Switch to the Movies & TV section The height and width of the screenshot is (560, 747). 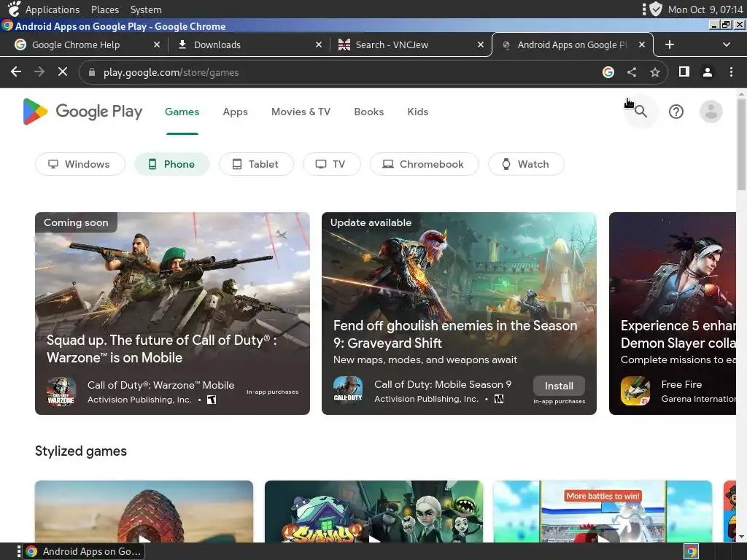pyautogui.click(x=301, y=112)
